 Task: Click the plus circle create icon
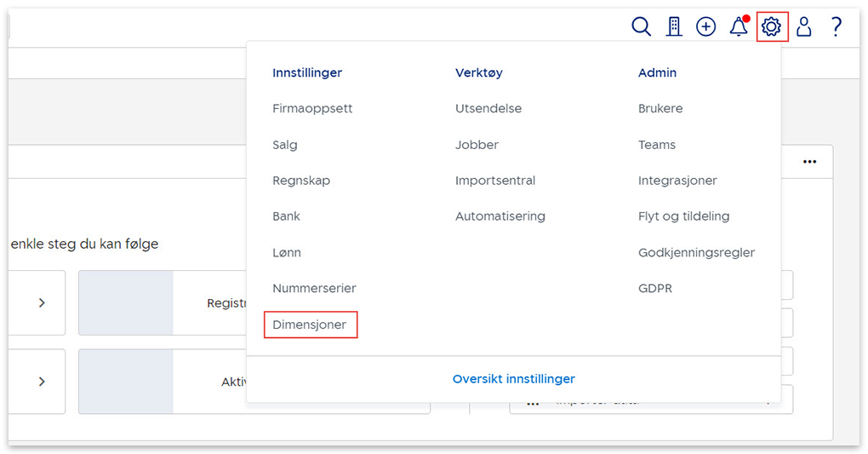[705, 27]
